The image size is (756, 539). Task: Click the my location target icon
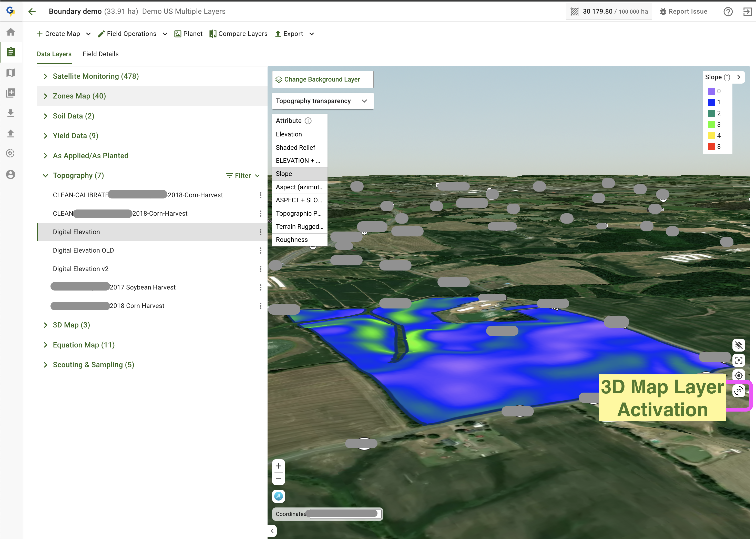point(738,375)
